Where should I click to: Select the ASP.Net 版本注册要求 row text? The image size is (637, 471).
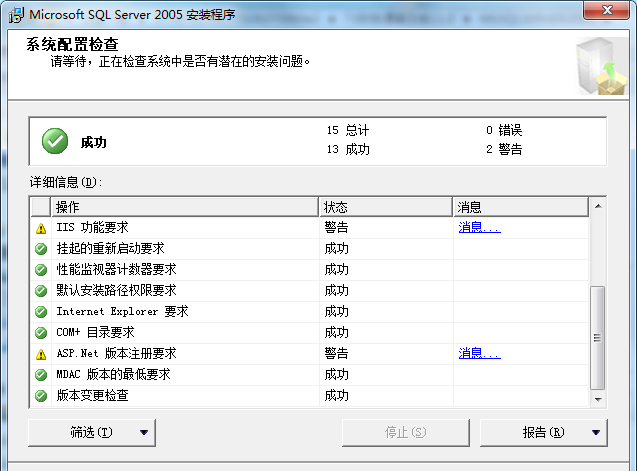click(x=116, y=354)
